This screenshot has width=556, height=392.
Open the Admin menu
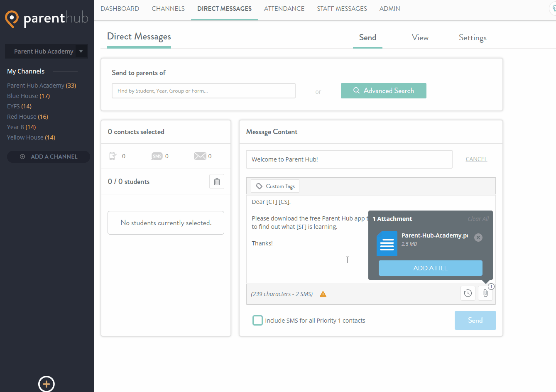coord(389,9)
